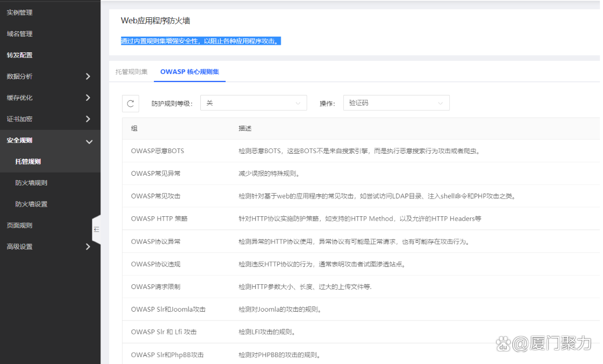
Task: Open the 防护规则等级 dropdown
Action: [x=253, y=103]
